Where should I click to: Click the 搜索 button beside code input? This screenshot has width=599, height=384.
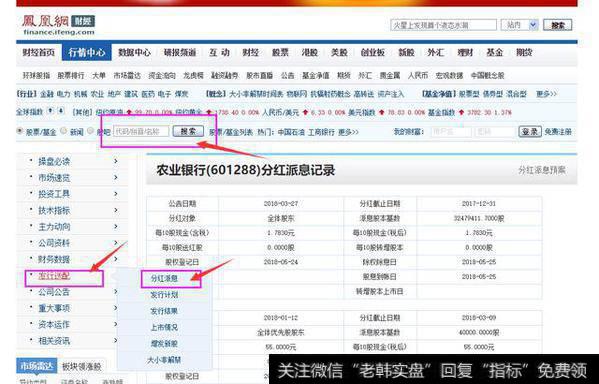pyautogui.click(x=188, y=131)
